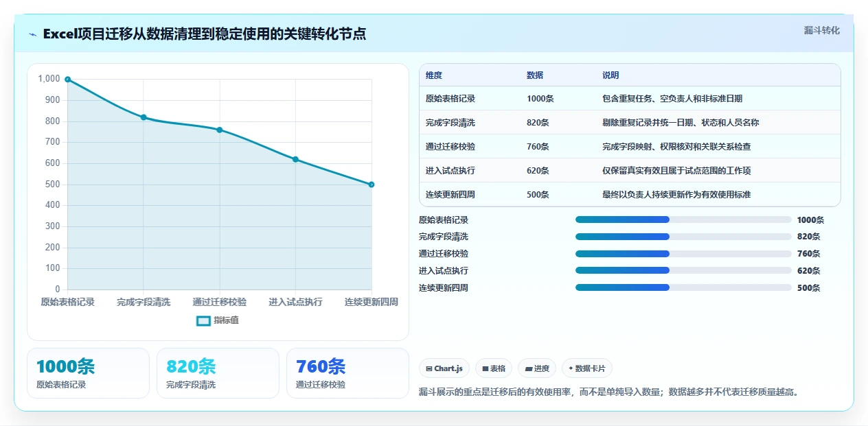Click description 仅保留真实有效且属于试点范围的工作项

click(676, 171)
